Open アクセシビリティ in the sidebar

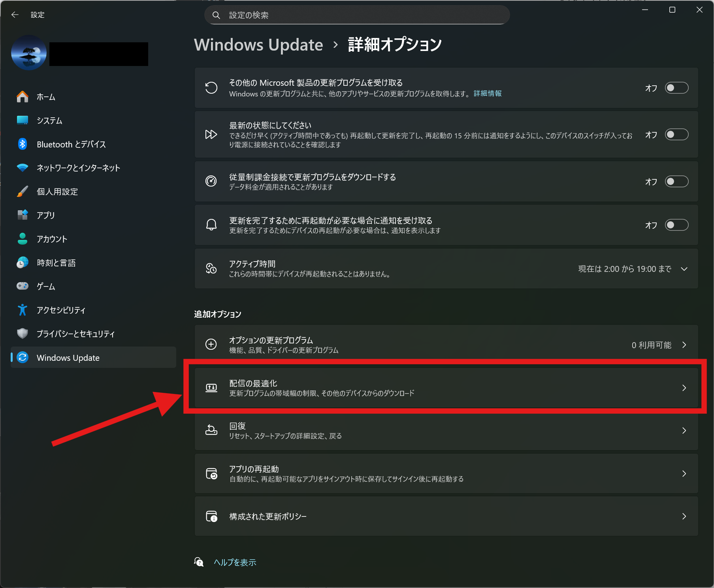(x=93, y=310)
